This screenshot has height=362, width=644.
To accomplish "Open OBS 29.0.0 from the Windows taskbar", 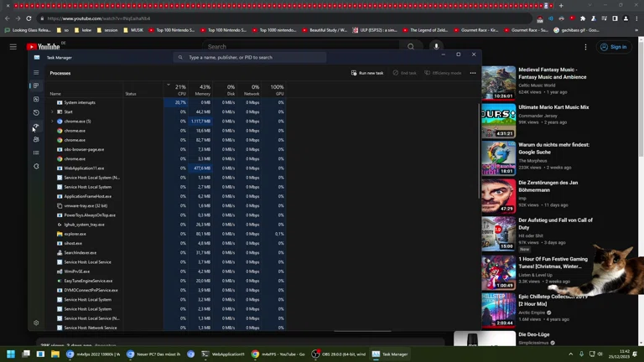I will click(x=340, y=354).
